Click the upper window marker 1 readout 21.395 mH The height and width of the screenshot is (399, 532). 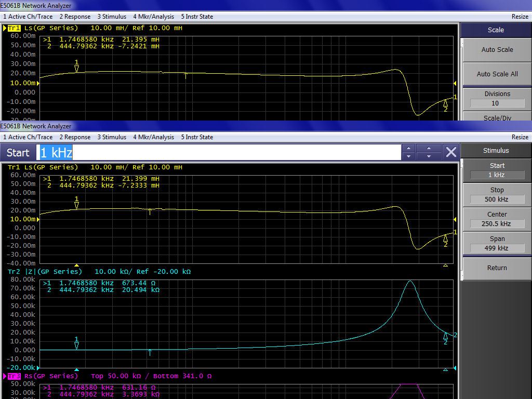(140, 39)
